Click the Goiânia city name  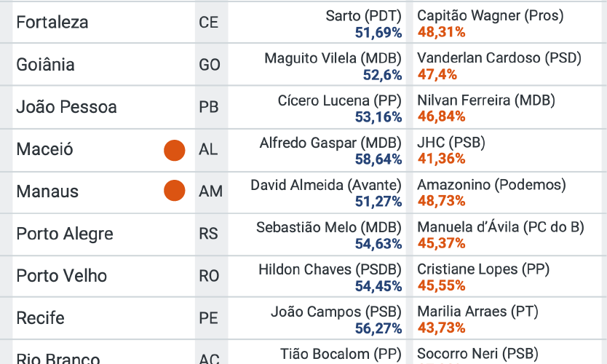[45, 65]
